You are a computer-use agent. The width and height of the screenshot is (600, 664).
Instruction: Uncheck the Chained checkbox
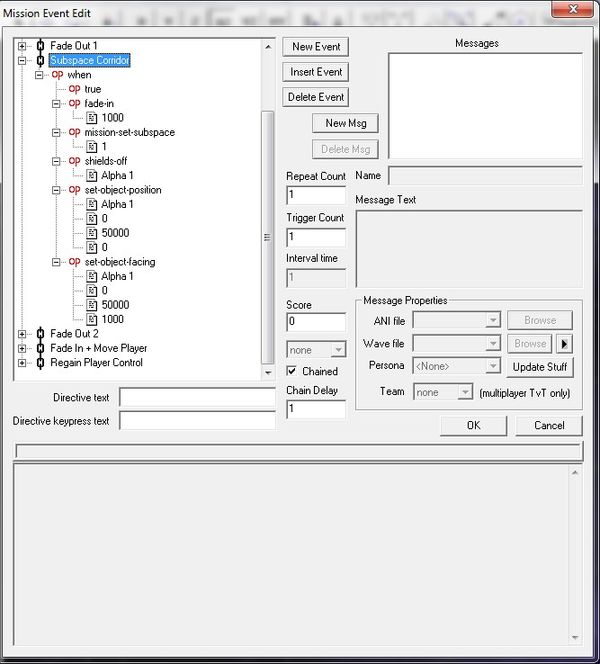click(293, 371)
